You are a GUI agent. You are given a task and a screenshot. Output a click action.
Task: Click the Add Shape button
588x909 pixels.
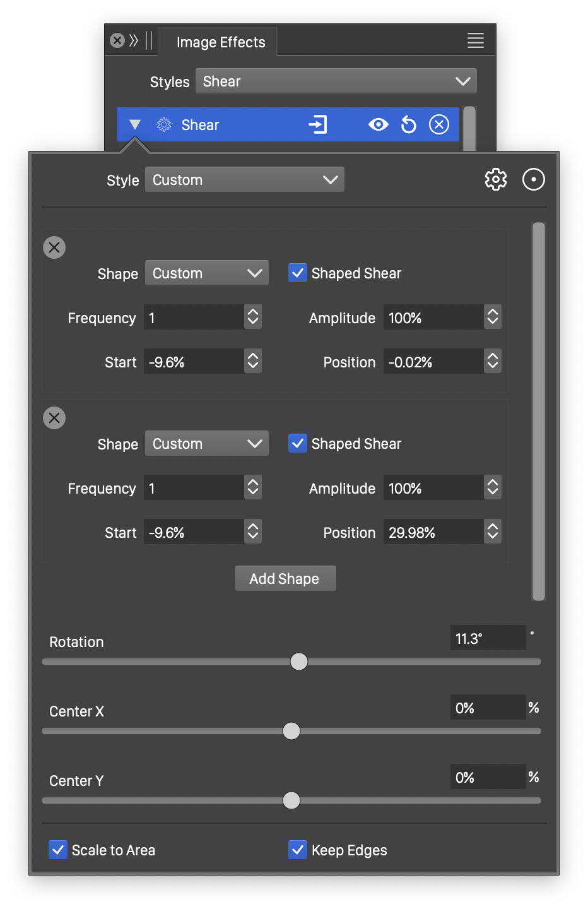[285, 578]
